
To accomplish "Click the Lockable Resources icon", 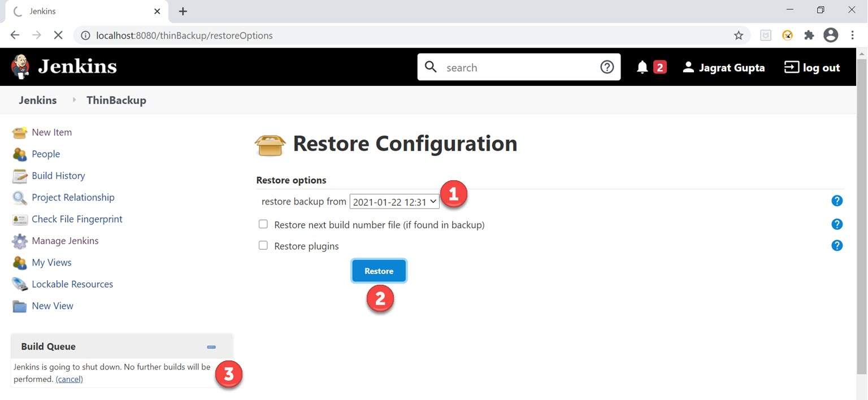I will pos(19,284).
